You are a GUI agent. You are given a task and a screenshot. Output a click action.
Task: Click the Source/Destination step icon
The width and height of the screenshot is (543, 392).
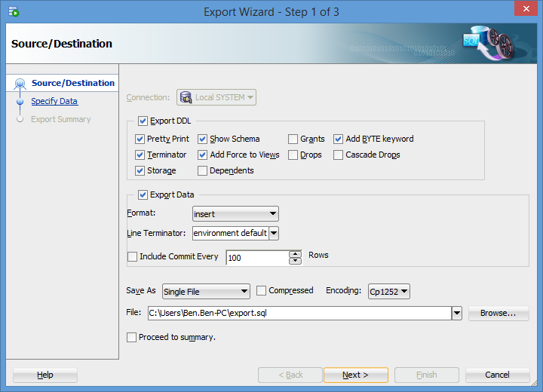click(20, 84)
